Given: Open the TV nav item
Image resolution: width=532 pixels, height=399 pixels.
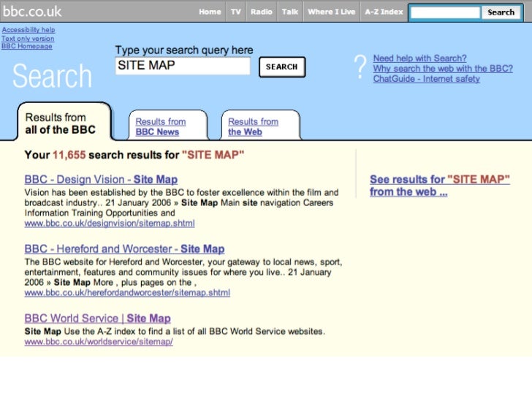Looking at the screenshot, I should [236, 12].
